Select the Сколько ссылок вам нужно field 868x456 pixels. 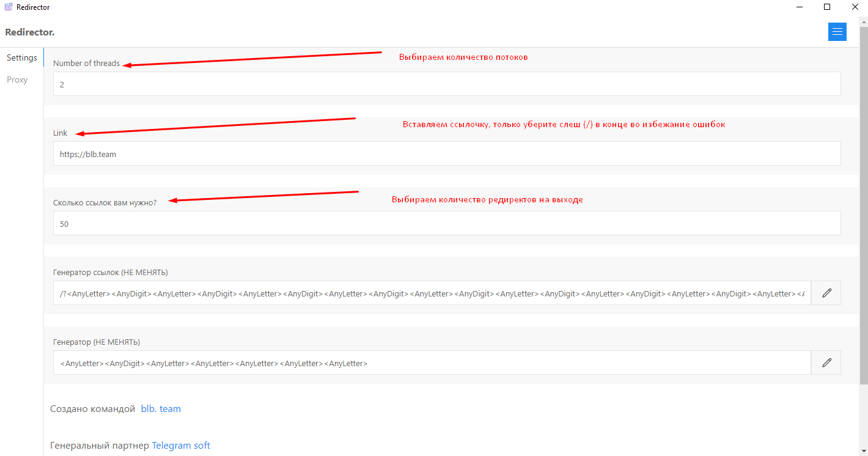(x=446, y=224)
